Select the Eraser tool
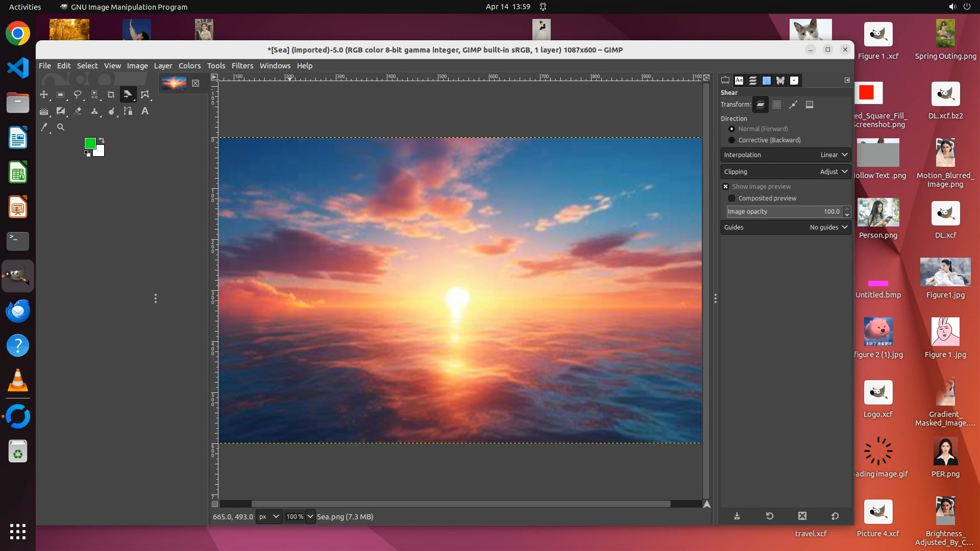The width and height of the screenshot is (980, 551). (x=78, y=111)
